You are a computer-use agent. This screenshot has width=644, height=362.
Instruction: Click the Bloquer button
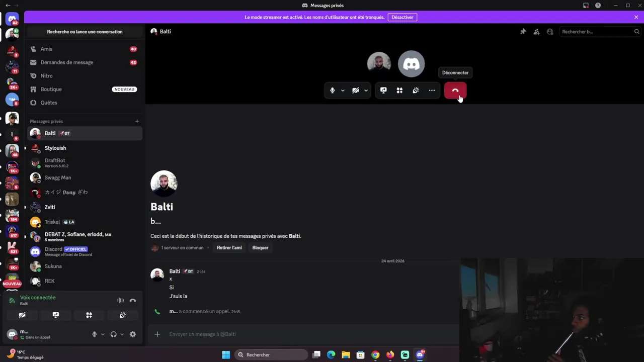pyautogui.click(x=260, y=247)
